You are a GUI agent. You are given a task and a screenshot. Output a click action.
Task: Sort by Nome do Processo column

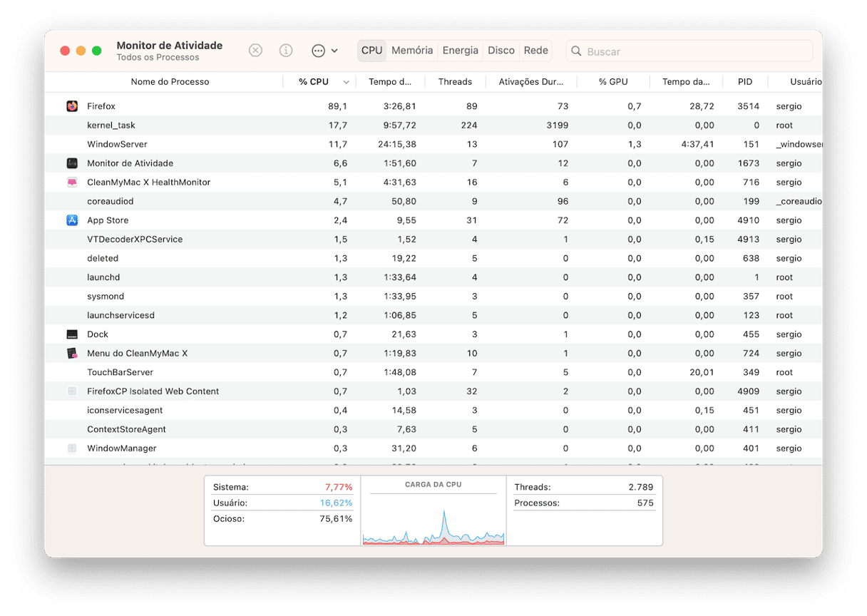(x=170, y=82)
